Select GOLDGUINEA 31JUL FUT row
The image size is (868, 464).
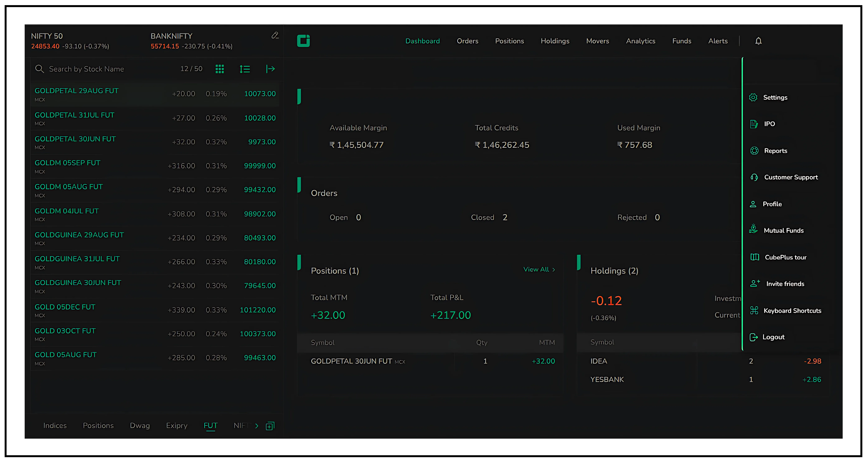pyautogui.click(x=155, y=262)
